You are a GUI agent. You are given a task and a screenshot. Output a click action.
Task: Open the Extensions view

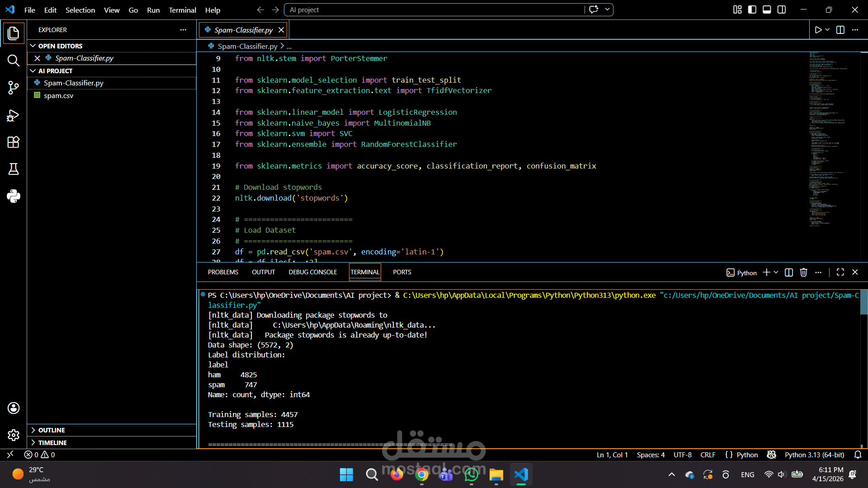point(13,142)
